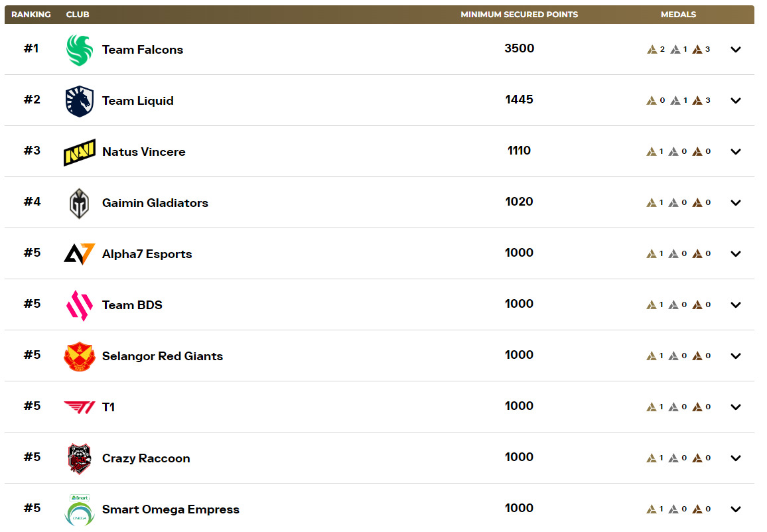Click the Alpha7 Esports logo
Viewport: 767px width, 532px height.
pyautogui.click(x=80, y=254)
